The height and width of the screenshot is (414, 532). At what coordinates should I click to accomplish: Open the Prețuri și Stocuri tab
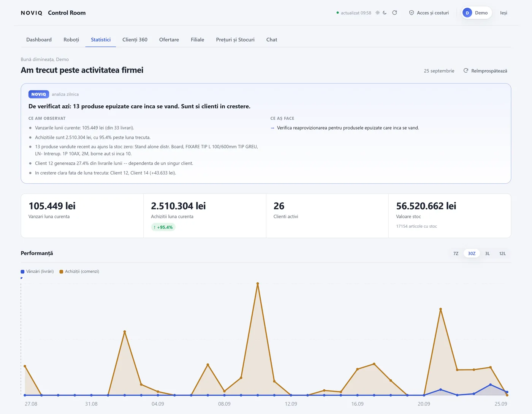tap(235, 40)
